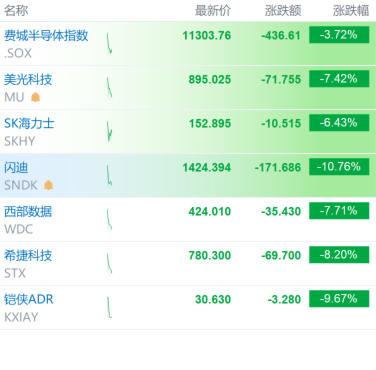Open the 希捷科技 stock link

tap(28, 255)
